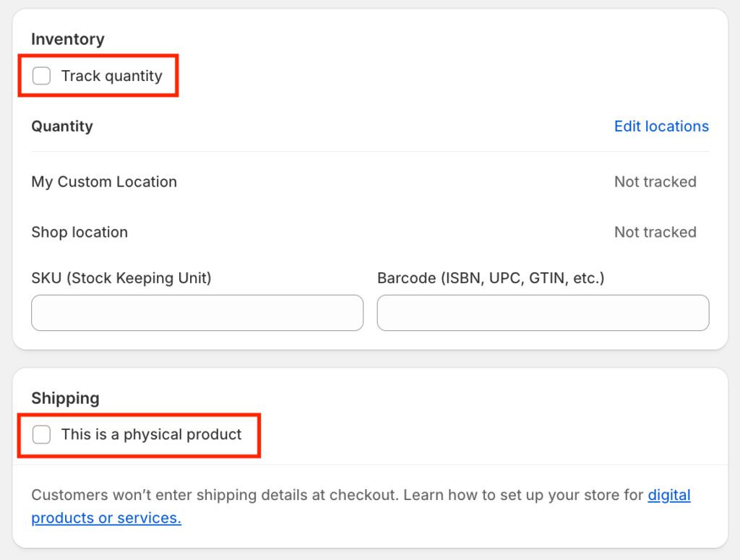Click the Inventory section heading
Viewport: 740px width, 560px height.
click(68, 40)
